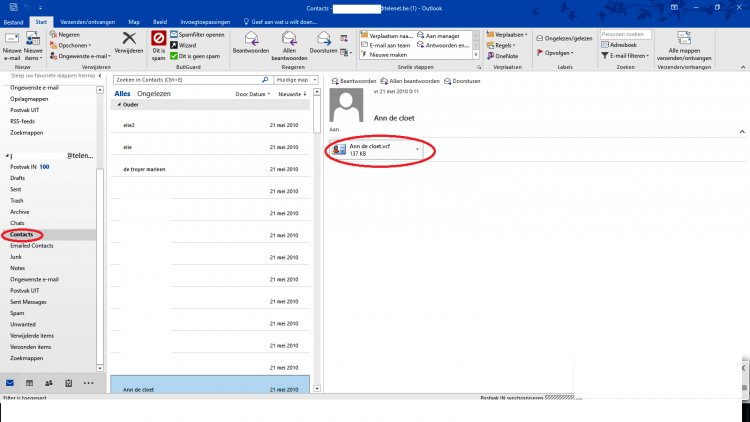Toggle sort order Nieuwste arrow
This screenshot has width=750, height=422.
(292, 94)
